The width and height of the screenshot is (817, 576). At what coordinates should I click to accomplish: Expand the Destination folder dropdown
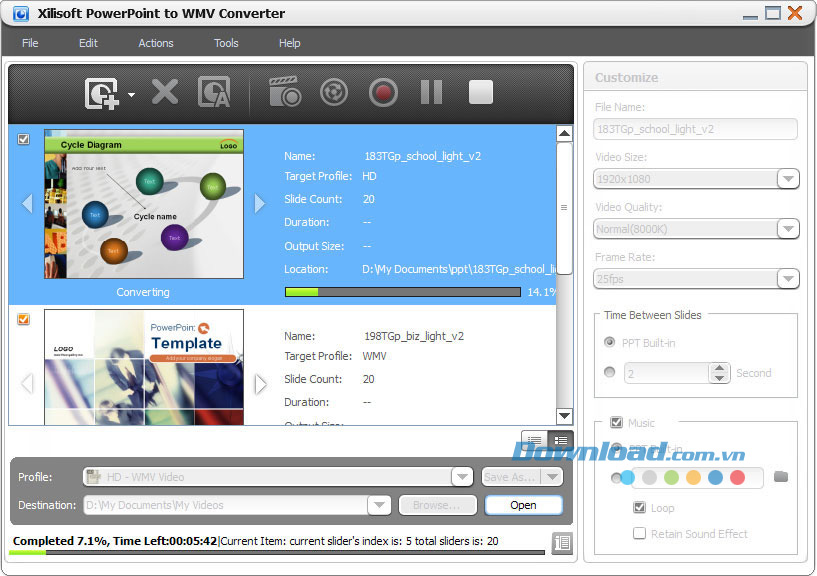point(378,505)
